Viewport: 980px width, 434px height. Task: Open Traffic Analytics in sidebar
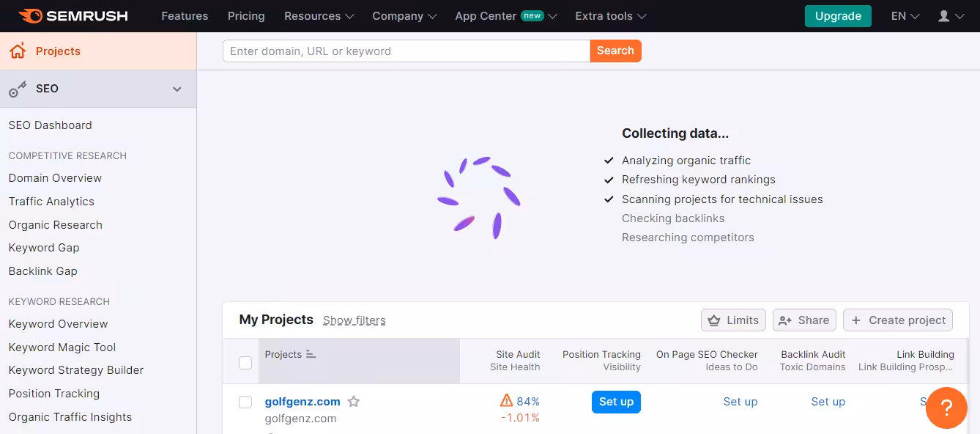coord(51,202)
